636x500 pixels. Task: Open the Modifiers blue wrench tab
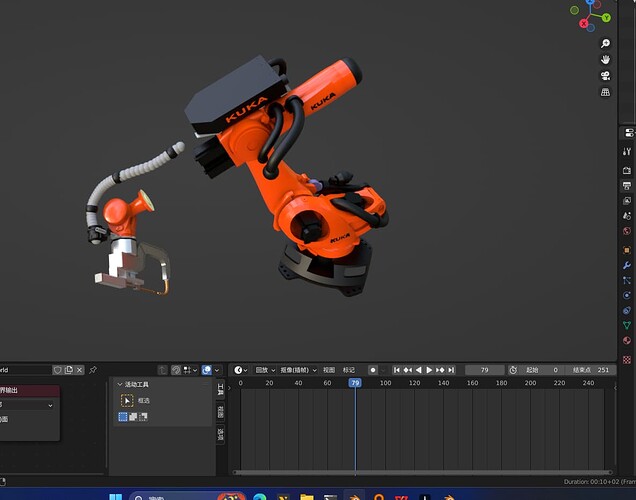pyautogui.click(x=627, y=265)
